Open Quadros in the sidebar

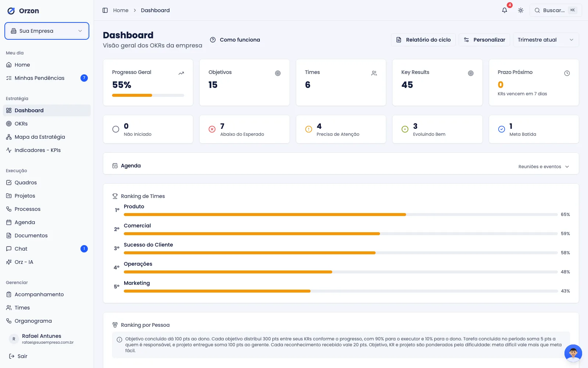coord(47,183)
